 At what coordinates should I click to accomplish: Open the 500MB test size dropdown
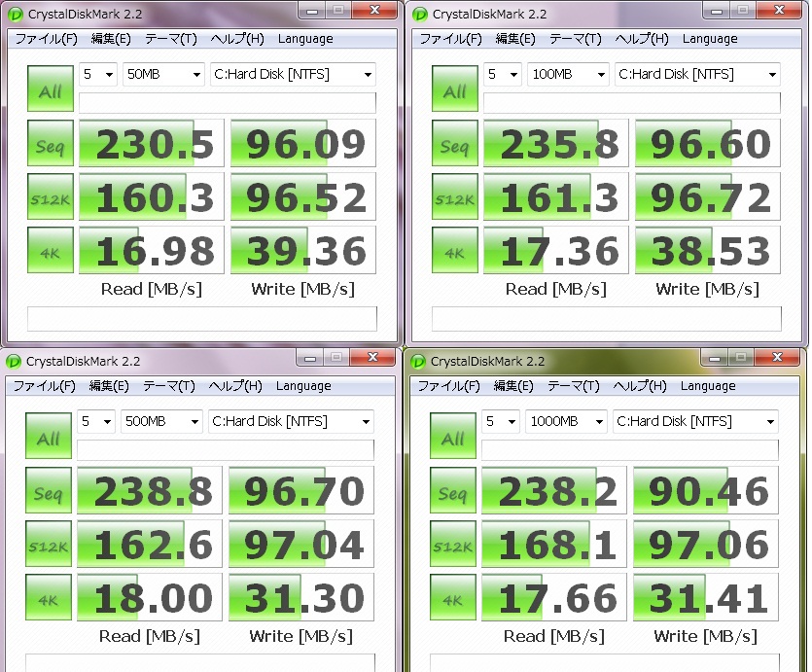coord(161,421)
